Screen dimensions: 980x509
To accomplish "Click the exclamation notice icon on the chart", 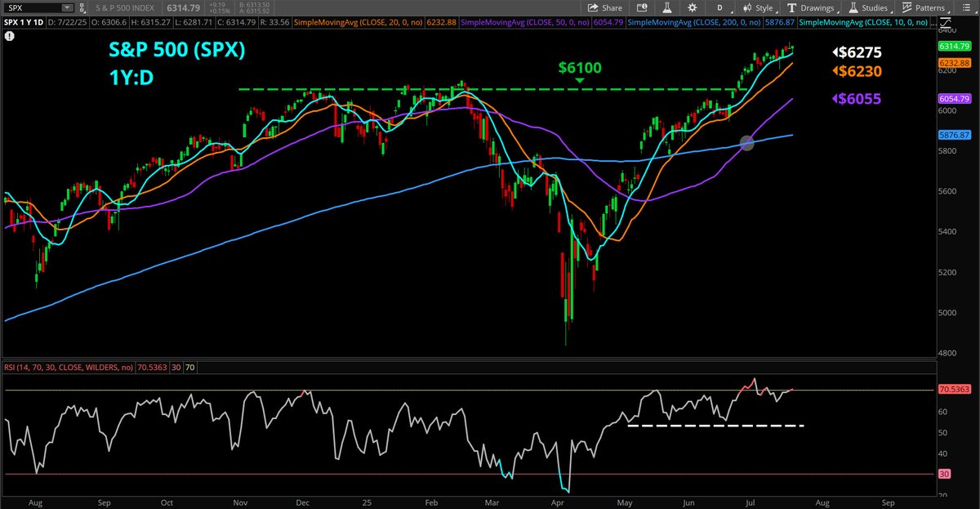I will (9, 37).
